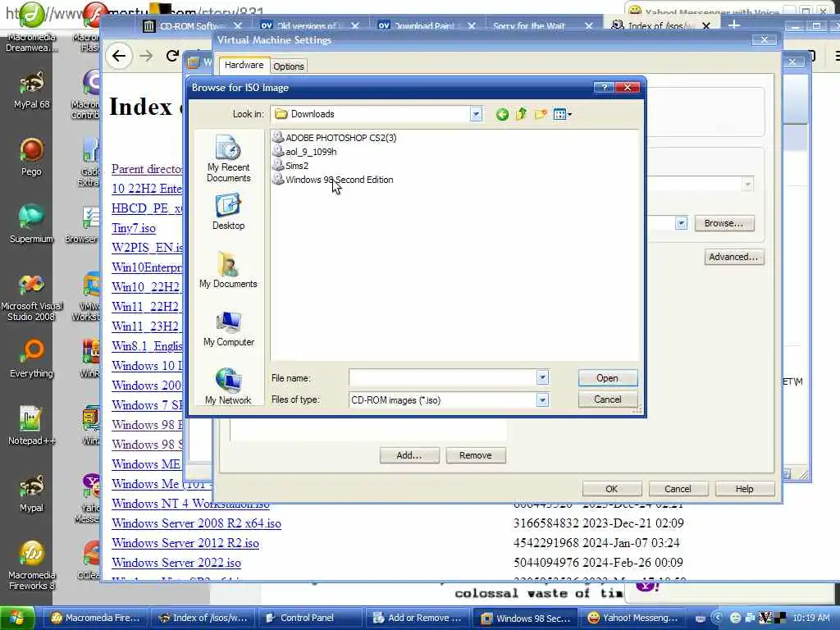840x630 pixels.
Task: Click the Add... hardware button
Action: [409, 455]
